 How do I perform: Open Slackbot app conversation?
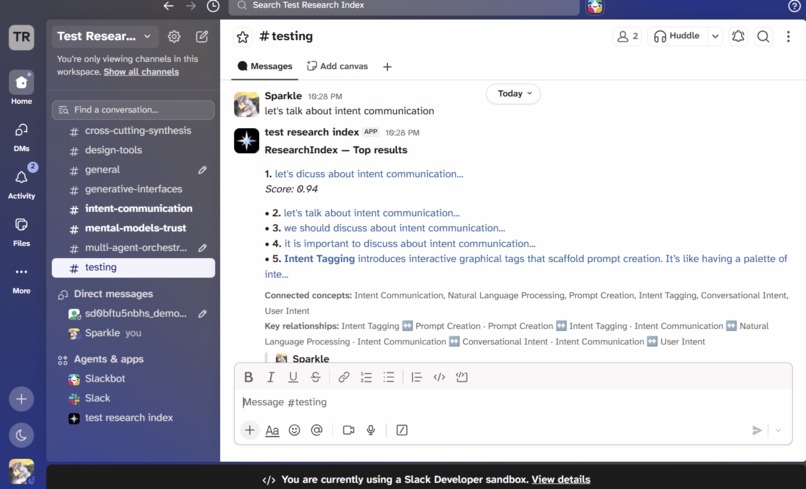[133, 379]
